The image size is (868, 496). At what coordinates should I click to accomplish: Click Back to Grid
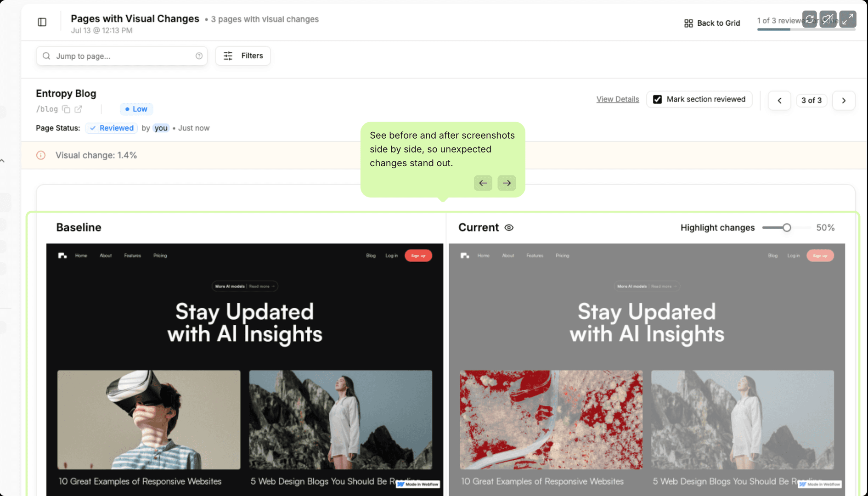pos(712,23)
